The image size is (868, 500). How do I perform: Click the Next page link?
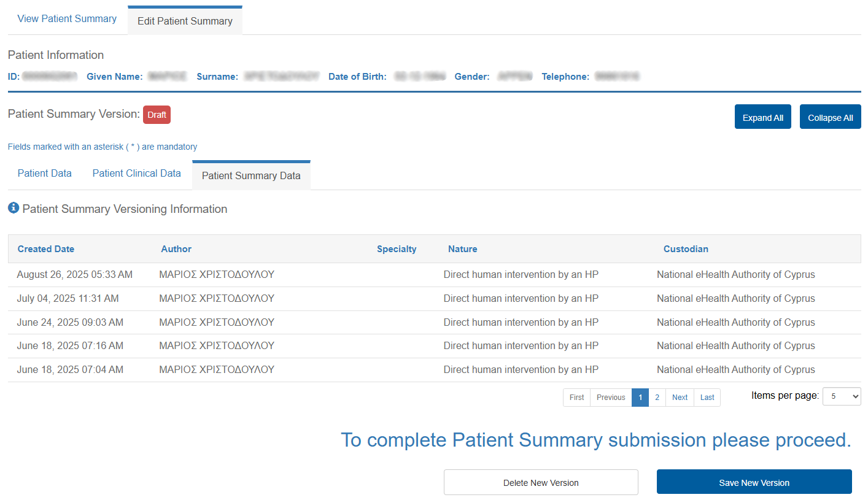point(680,398)
